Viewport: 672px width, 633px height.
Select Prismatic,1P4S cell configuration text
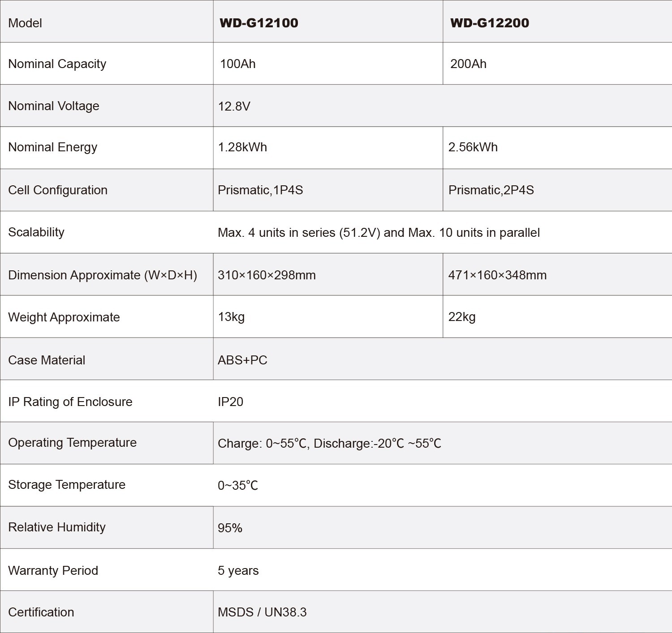coord(260,190)
